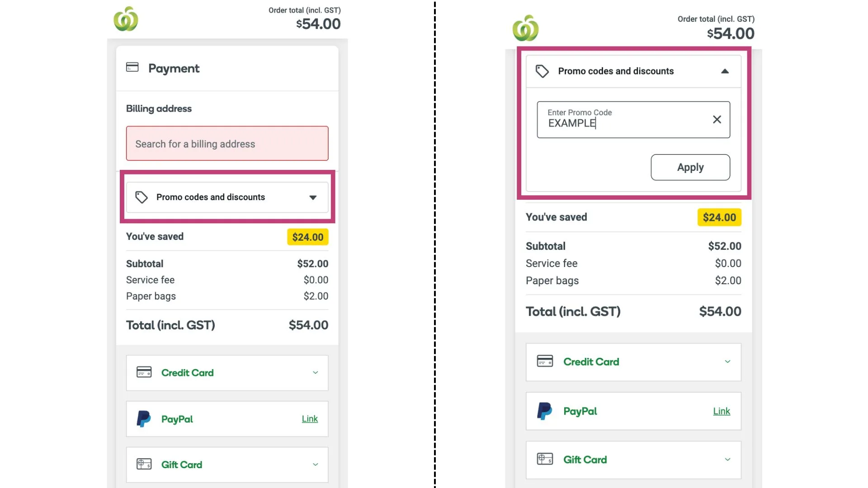Select the Payment card icon in the header
This screenshot has width=868, height=488.
[132, 68]
